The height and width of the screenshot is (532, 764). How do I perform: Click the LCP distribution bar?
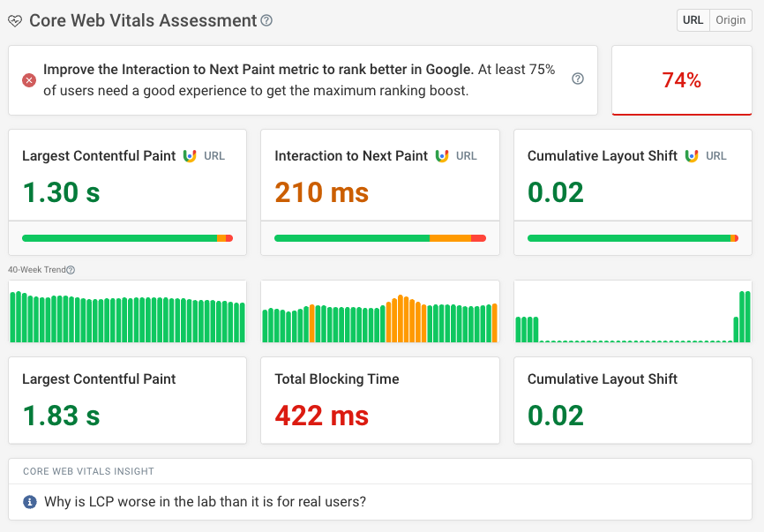tap(127, 237)
